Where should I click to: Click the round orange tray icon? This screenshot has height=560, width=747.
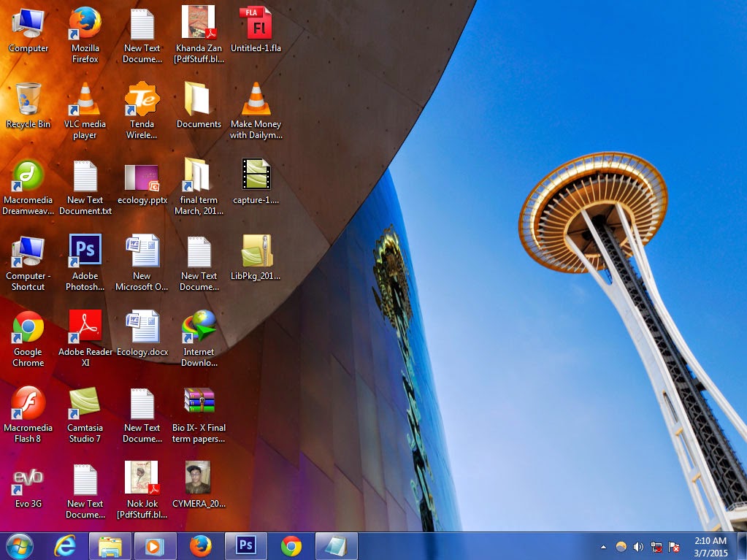[x=621, y=547]
